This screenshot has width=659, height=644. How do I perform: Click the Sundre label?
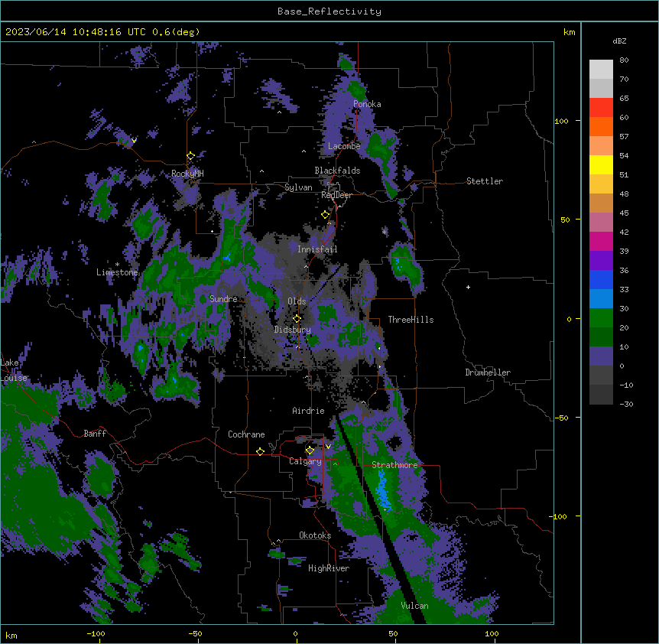[x=223, y=299]
